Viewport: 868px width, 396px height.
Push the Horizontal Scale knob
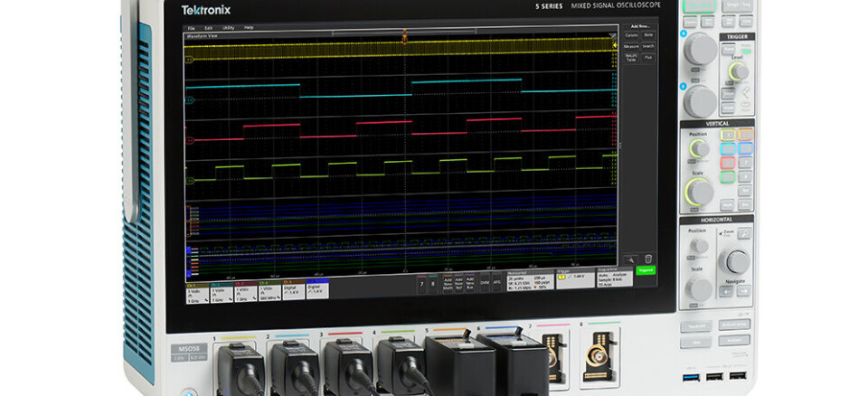click(x=699, y=288)
